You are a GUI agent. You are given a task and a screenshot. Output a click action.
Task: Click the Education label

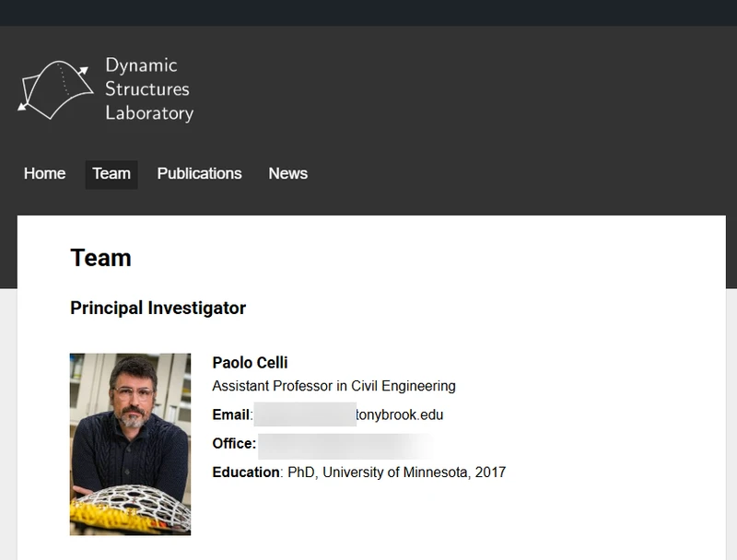(246, 472)
